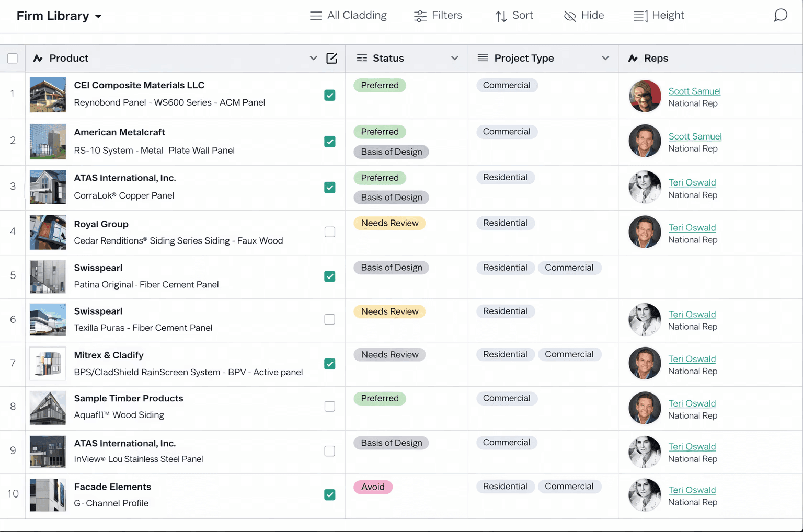Uncheck the American Metalcraft checkbox

[x=330, y=142]
